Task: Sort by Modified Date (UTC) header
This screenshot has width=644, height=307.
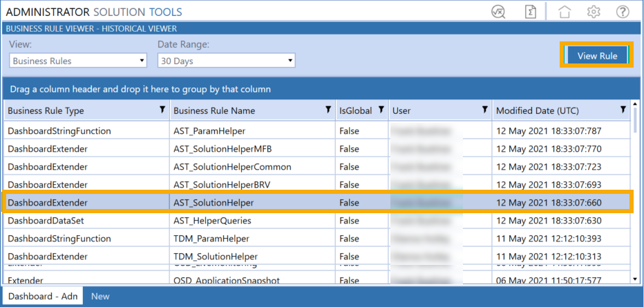Action: (537, 110)
